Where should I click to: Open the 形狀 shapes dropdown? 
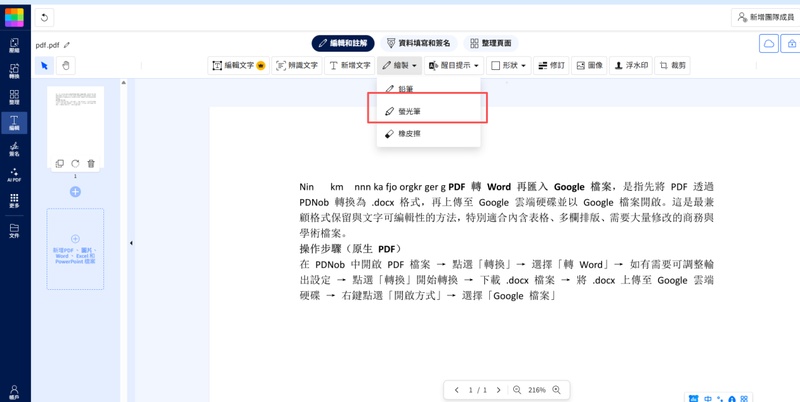[x=509, y=65]
